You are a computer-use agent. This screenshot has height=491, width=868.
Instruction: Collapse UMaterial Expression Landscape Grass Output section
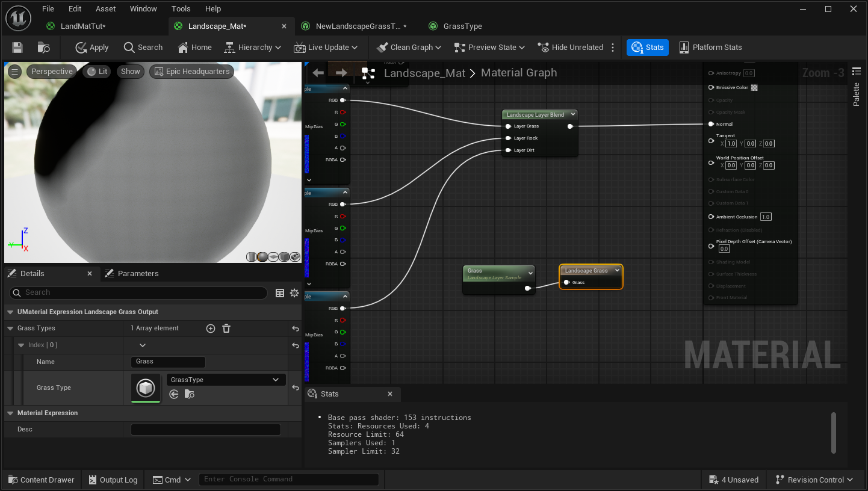(x=10, y=312)
